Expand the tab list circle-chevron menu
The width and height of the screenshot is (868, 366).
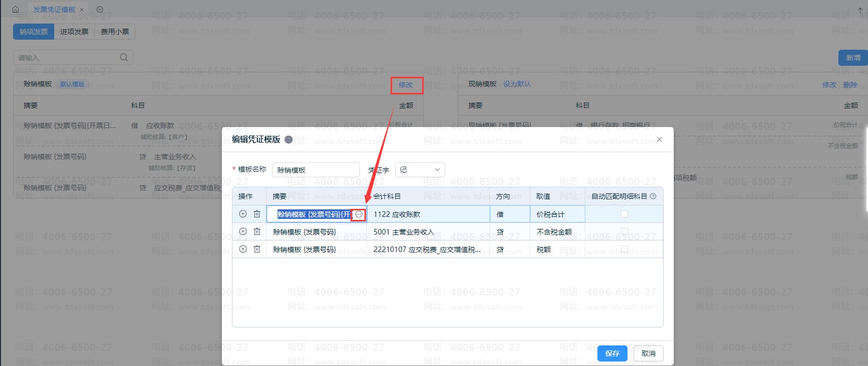pos(100,10)
